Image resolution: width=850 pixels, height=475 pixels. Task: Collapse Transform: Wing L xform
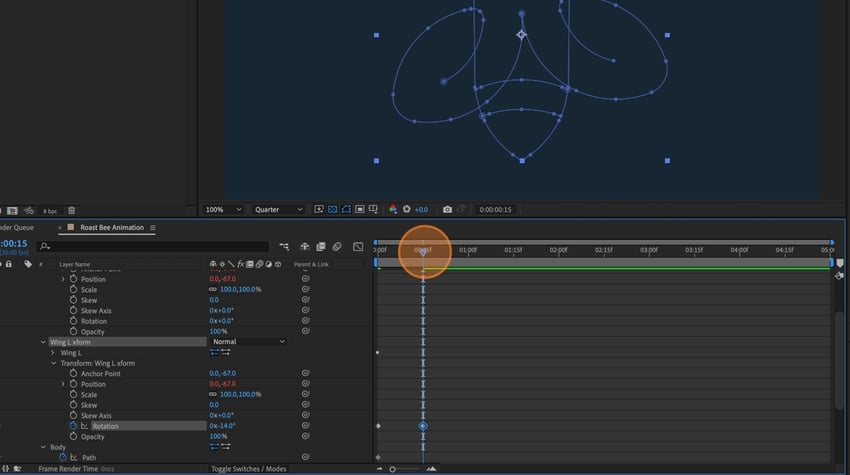(x=53, y=363)
